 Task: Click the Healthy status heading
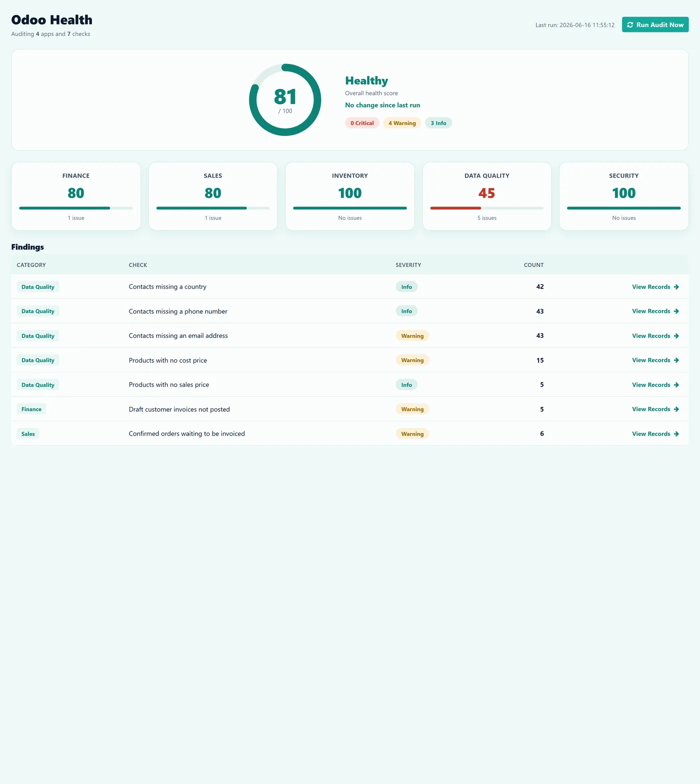pyautogui.click(x=366, y=81)
